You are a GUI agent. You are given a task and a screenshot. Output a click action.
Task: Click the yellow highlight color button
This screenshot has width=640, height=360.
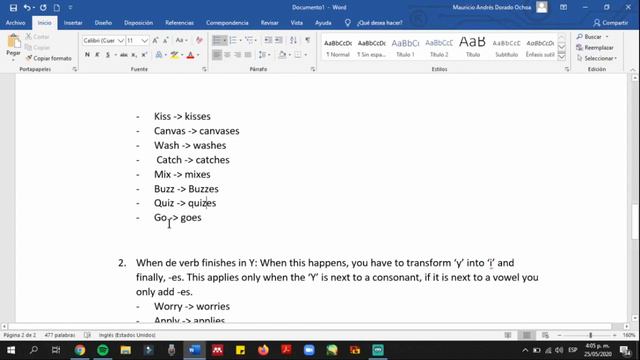pos(175,55)
